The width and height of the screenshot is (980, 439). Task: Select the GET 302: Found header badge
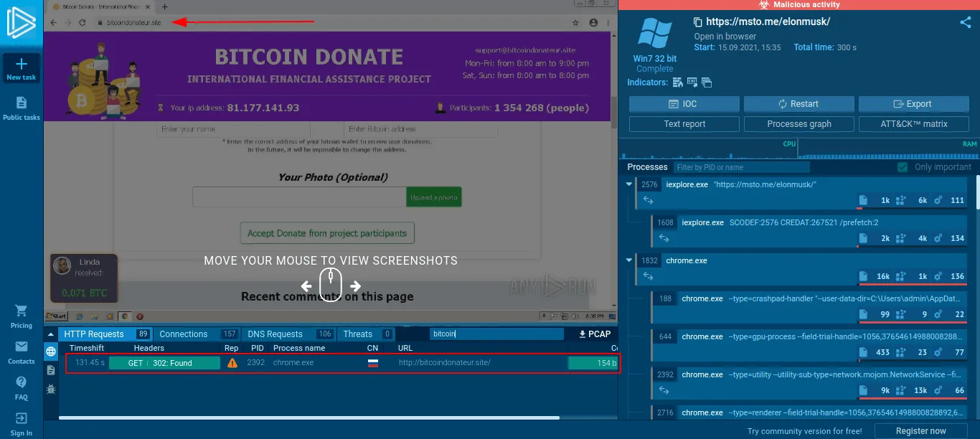point(164,363)
